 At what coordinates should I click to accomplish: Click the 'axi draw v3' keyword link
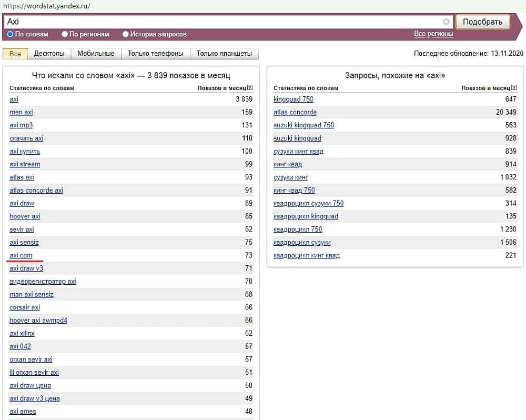[26, 268]
